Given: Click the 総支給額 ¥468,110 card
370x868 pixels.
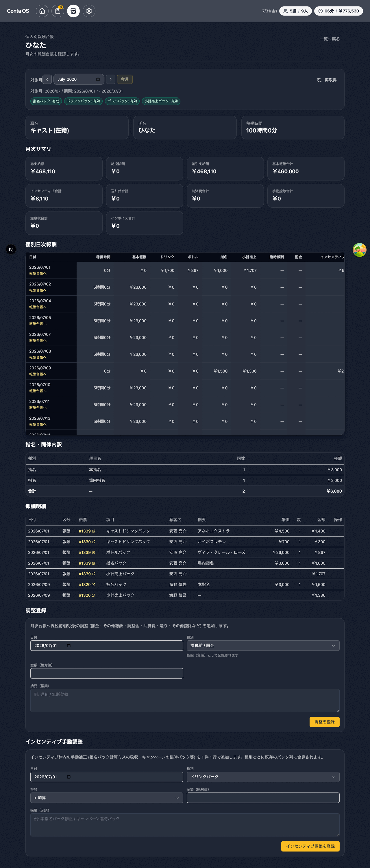Looking at the screenshot, I should (x=64, y=168).
